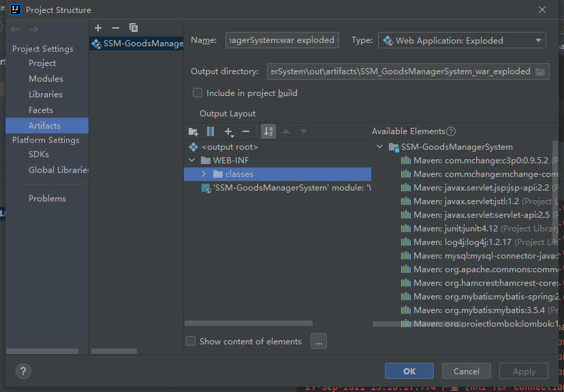Open the Add Copy Of plus dropdown
564x392 pixels.
point(229,132)
